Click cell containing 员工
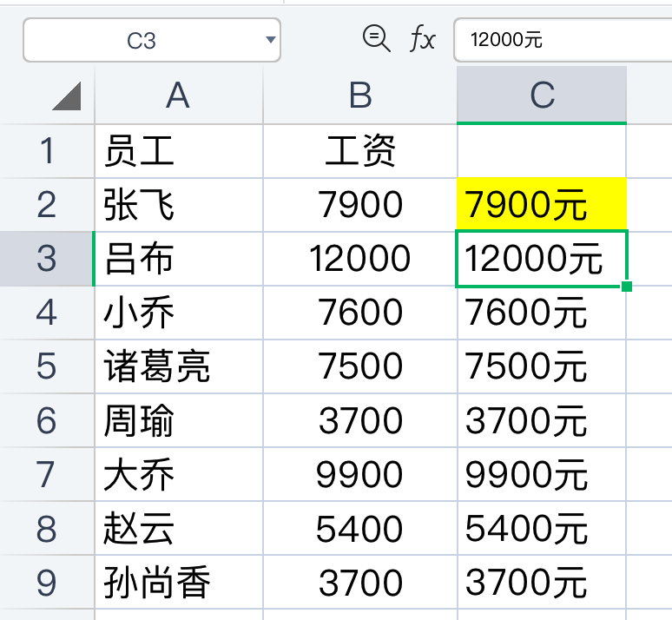Screen dimensions: 672x620 click(x=179, y=151)
